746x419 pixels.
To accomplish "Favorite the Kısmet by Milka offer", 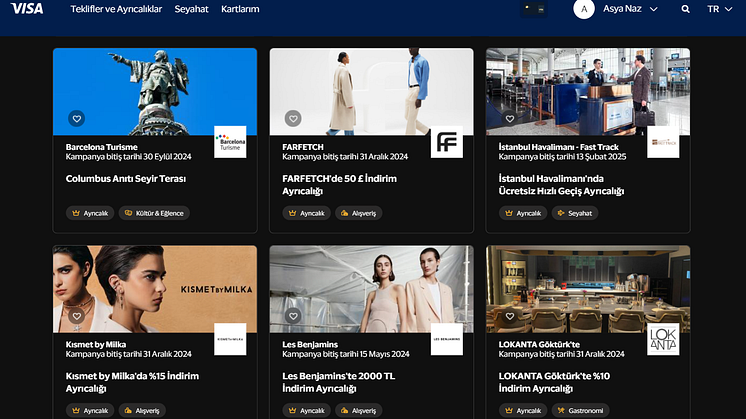I will [x=77, y=316].
